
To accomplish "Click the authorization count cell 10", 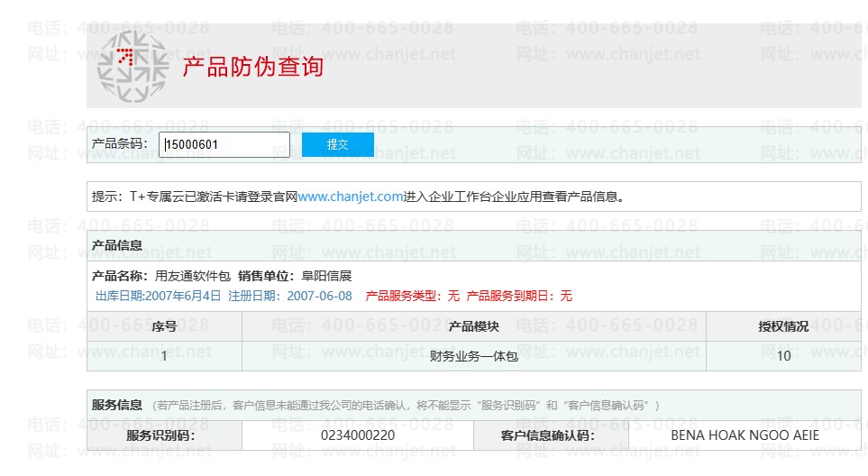I will [x=783, y=356].
